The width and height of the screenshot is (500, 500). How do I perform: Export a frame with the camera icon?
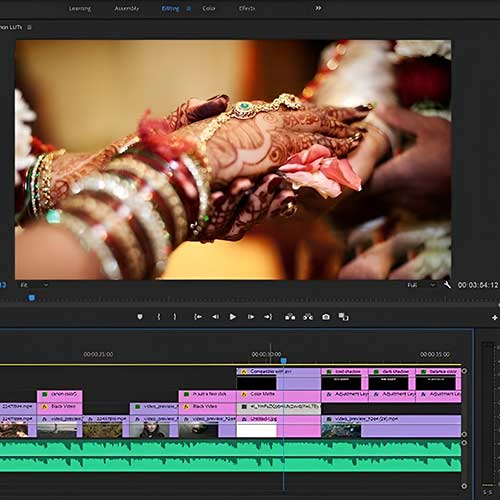click(x=326, y=317)
